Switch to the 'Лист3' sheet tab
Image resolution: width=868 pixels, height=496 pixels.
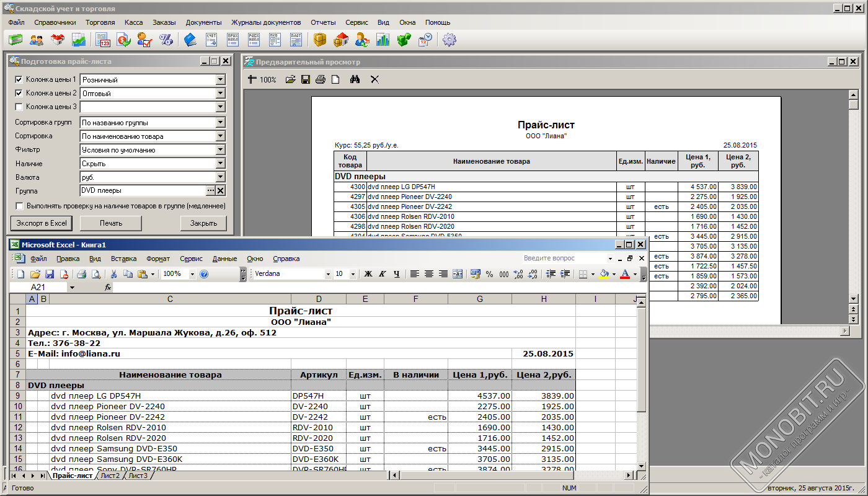click(138, 476)
